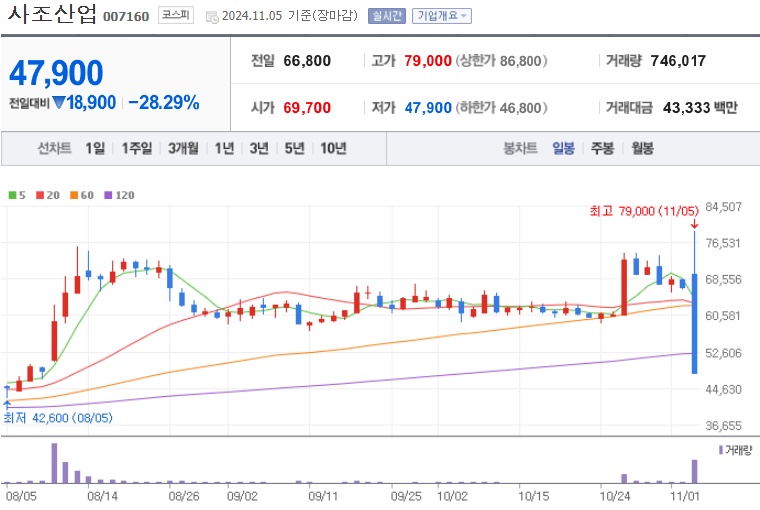
Task: Click the low price value 47,900
Action: click(428, 107)
